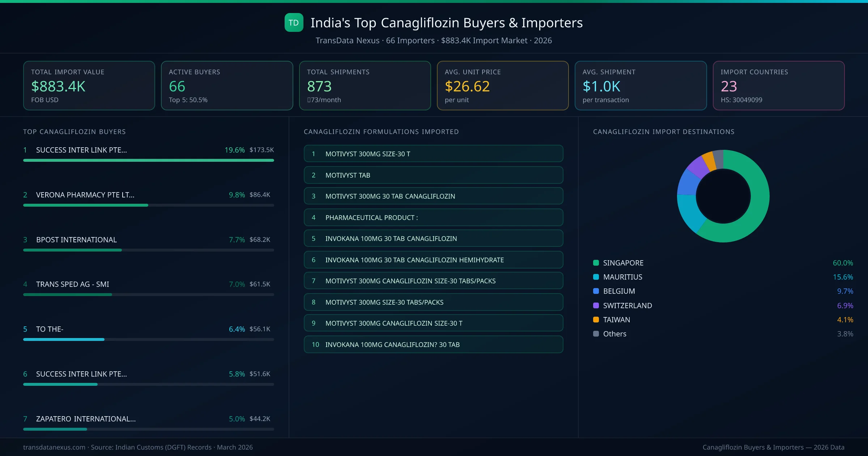Expand VERONA PHARMACY PTE buyer details
This screenshot has width=868, height=456.
85,195
